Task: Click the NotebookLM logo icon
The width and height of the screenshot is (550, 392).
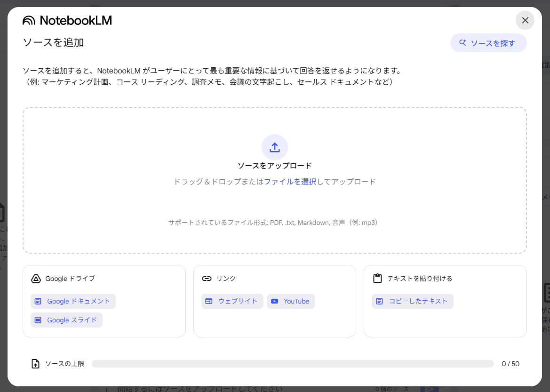Action: click(x=29, y=20)
